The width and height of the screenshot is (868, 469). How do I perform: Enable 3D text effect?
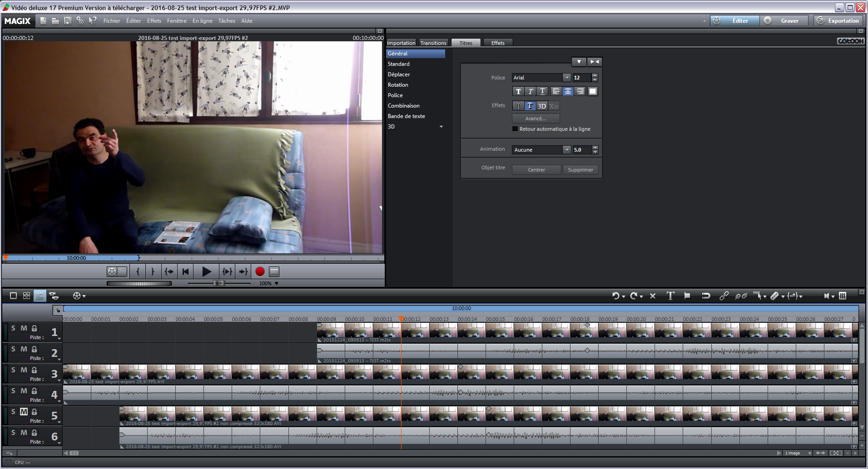coord(541,106)
